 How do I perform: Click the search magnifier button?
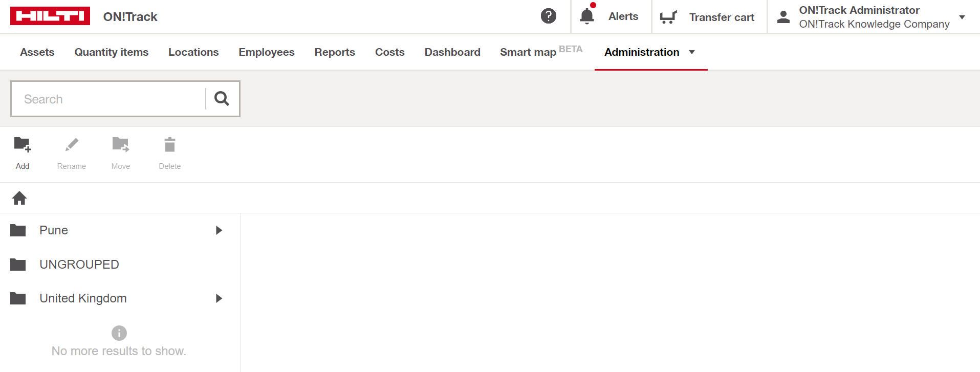click(222, 99)
